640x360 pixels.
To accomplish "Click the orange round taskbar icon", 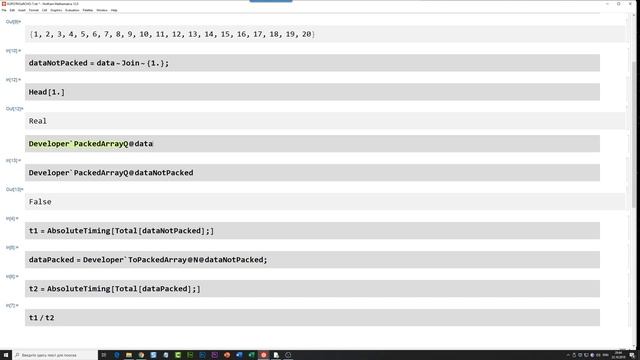I will [227, 355].
